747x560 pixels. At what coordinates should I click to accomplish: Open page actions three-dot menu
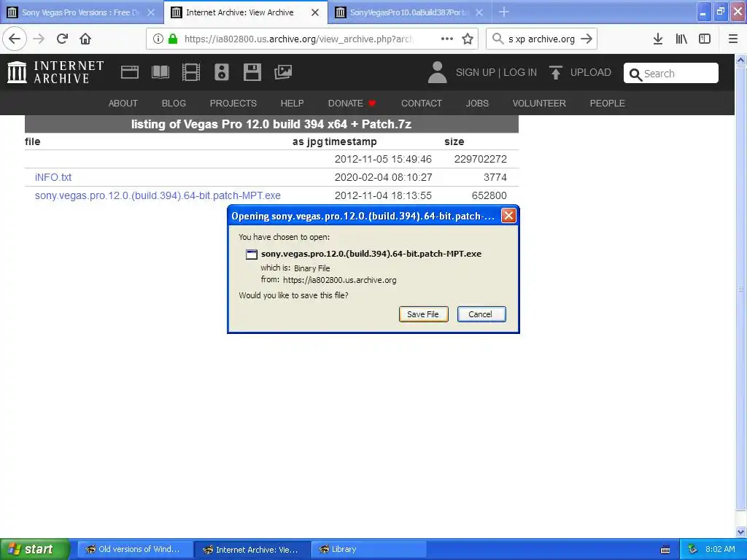[447, 39]
